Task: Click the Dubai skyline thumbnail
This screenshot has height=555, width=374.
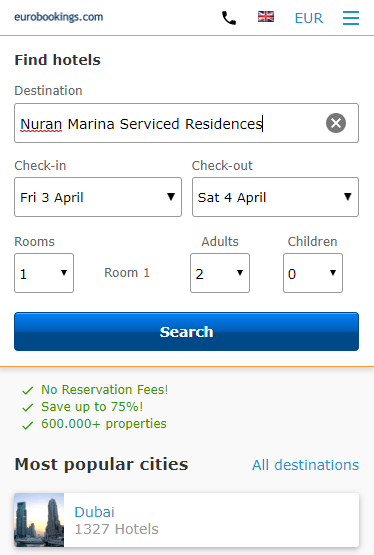Action: coord(39,520)
